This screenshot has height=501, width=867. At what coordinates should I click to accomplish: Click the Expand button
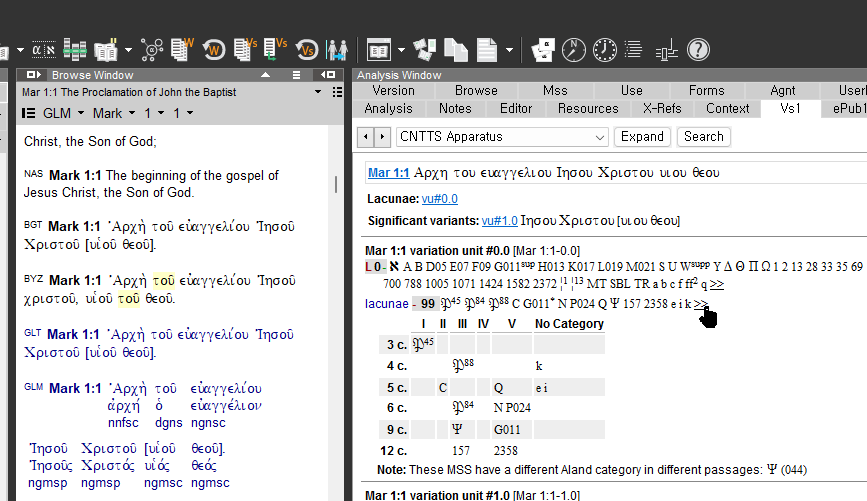[x=642, y=137]
